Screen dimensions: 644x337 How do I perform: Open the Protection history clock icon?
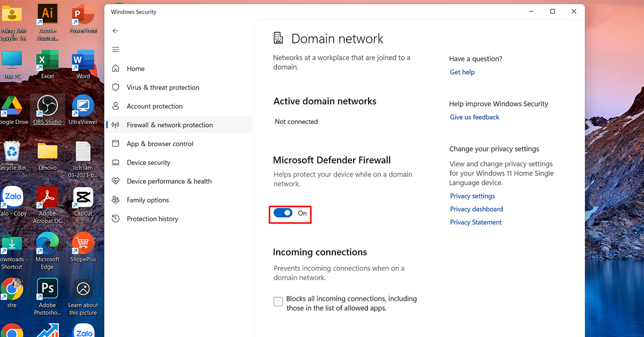[115, 219]
